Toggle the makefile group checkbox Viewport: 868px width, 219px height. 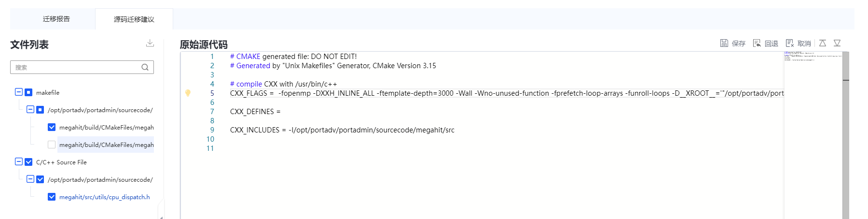[x=28, y=92]
